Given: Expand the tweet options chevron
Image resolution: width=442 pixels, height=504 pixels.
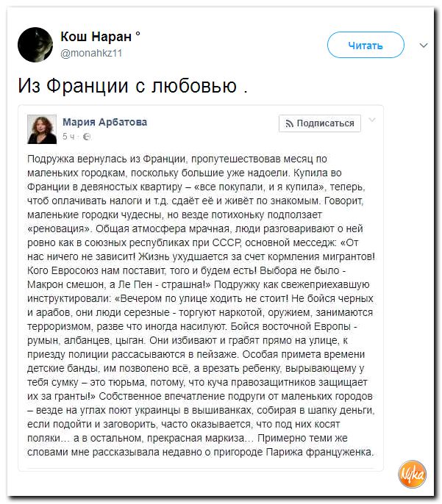Looking at the screenshot, I should pyautogui.click(x=424, y=46).
